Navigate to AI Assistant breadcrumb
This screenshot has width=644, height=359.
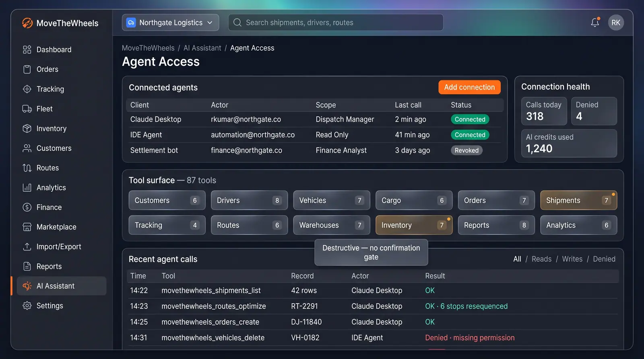tap(202, 48)
